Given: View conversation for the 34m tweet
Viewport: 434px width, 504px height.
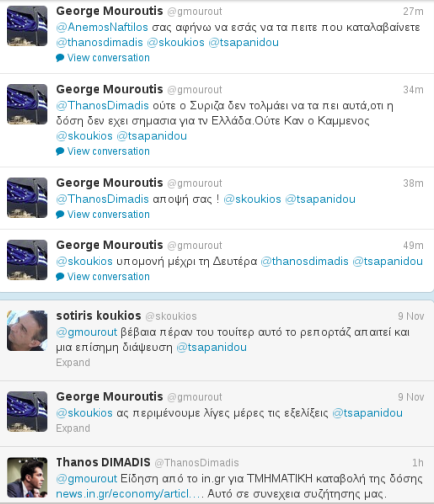Looking at the screenshot, I should (x=108, y=151).
